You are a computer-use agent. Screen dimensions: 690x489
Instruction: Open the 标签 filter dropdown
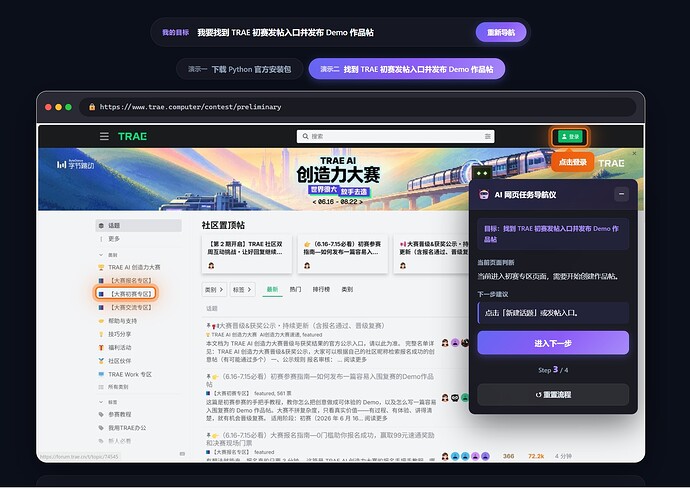pos(242,289)
